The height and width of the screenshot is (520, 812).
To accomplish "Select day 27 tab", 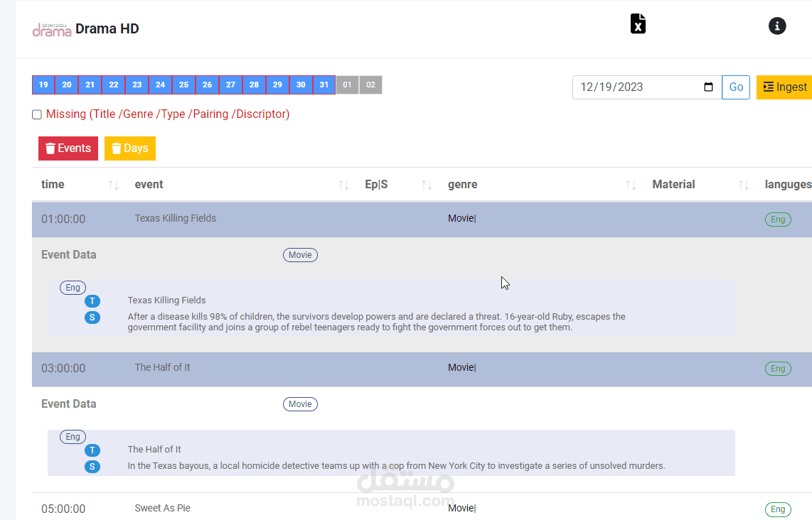I will click(230, 85).
